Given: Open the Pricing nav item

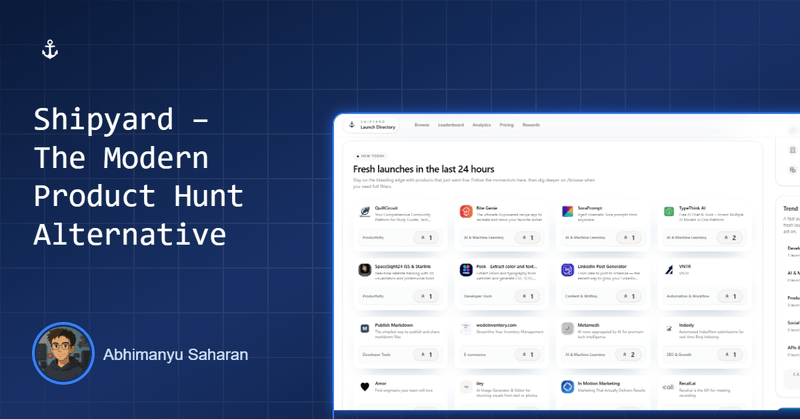Looking at the screenshot, I should 507,125.
